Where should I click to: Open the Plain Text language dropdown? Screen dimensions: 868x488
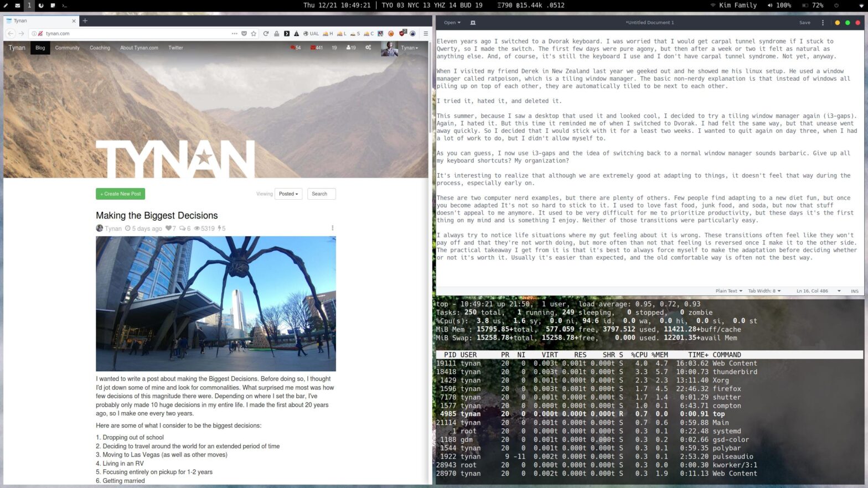728,291
